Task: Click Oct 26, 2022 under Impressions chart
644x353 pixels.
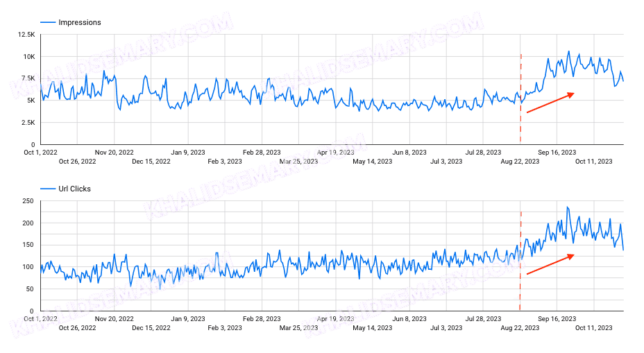Action: tap(77, 162)
